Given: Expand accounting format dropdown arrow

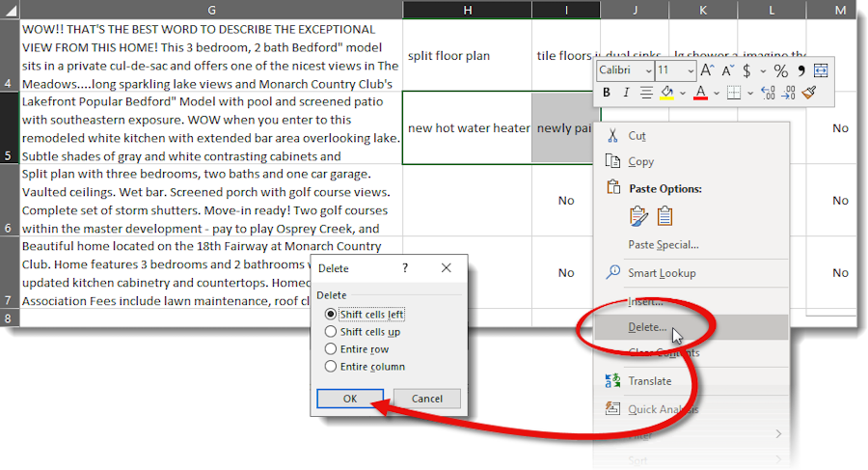Looking at the screenshot, I should pyautogui.click(x=763, y=71).
